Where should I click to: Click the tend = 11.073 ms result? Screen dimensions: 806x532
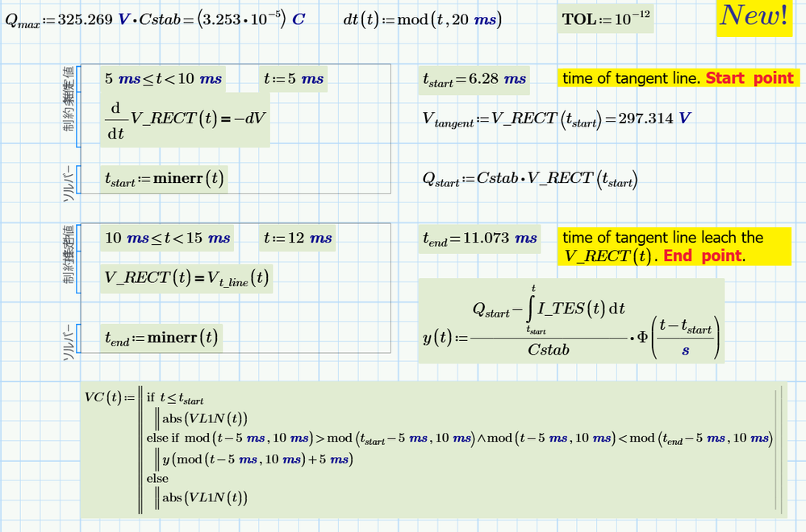[x=480, y=239]
